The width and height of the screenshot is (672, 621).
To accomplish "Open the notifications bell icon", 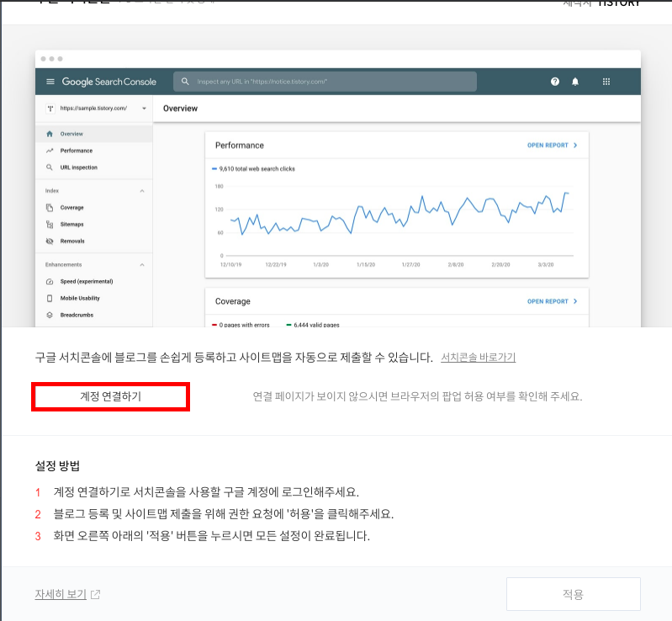I will tap(575, 82).
